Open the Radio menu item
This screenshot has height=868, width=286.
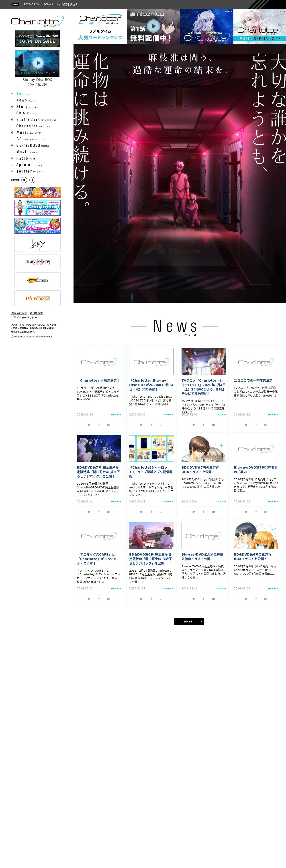pos(23,158)
